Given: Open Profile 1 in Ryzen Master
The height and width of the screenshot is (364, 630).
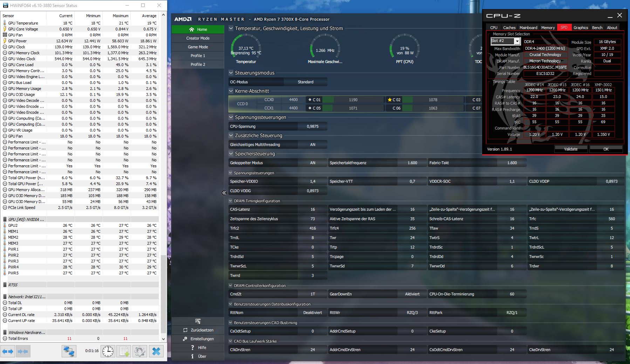Looking at the screenshot, I should point(198,56).
